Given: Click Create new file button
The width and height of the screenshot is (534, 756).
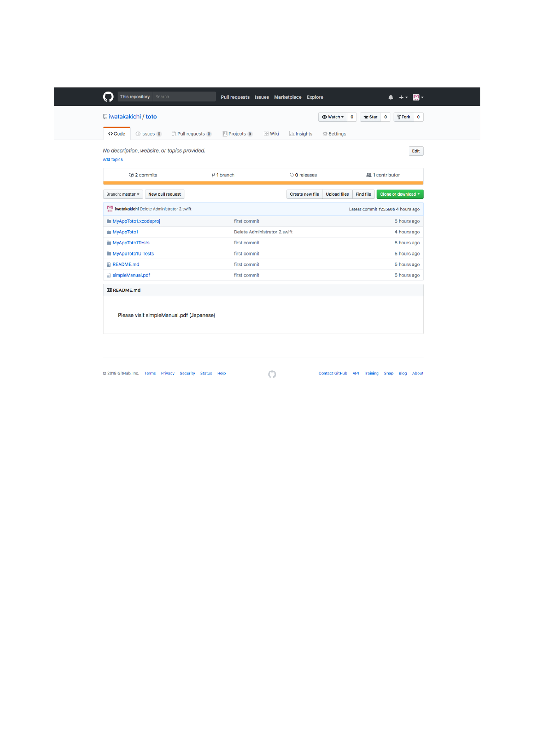Looking at the screenshot, I should [304, 194].
